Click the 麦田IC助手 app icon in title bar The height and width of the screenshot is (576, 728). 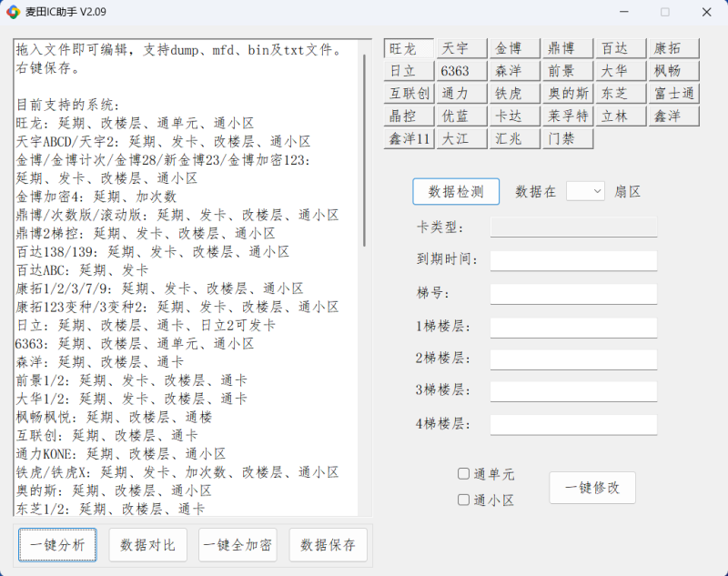coord(13,12)
